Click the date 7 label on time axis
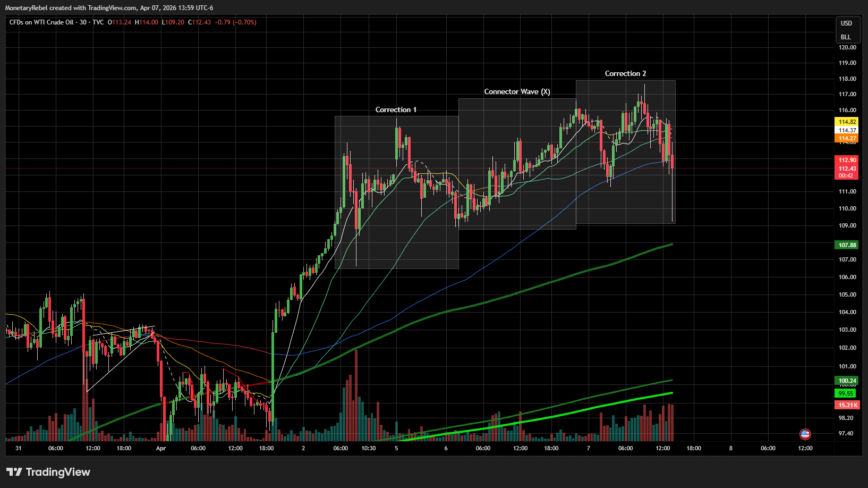This screenshot has width=868, height=488. click(588, 448)
